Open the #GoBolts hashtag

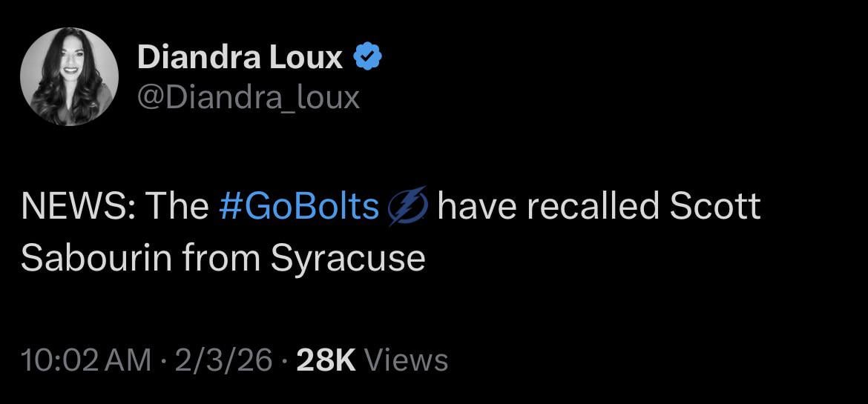(x=300, y=208)
